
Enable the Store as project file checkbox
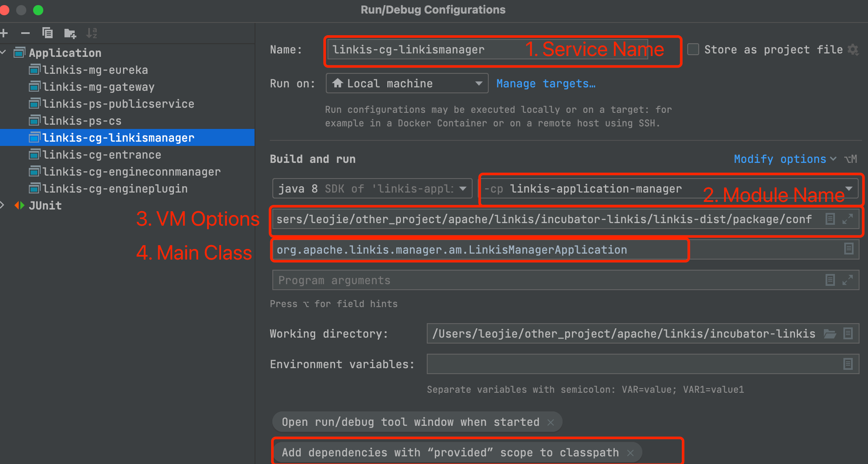[x=693, y=49]
